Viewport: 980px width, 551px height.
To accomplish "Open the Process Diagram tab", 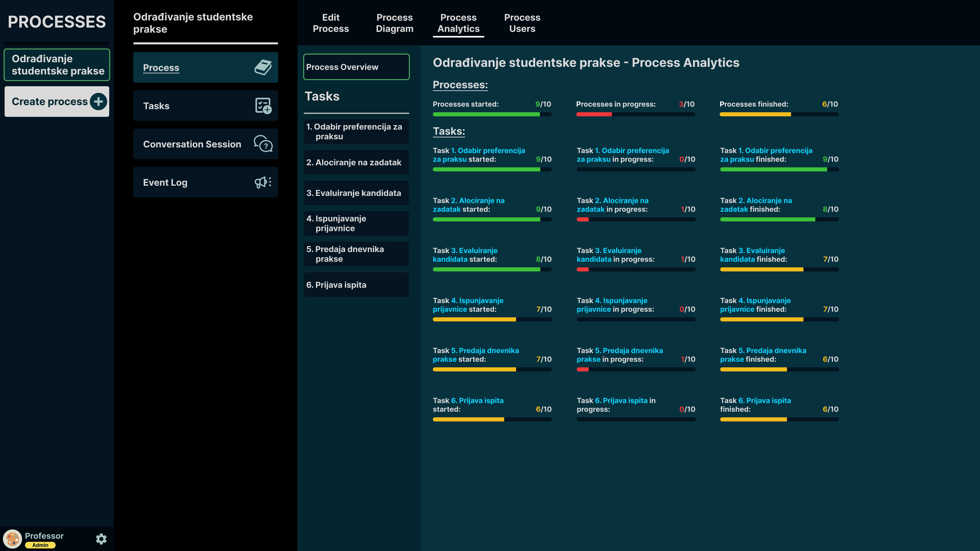I will coord(395,23).
